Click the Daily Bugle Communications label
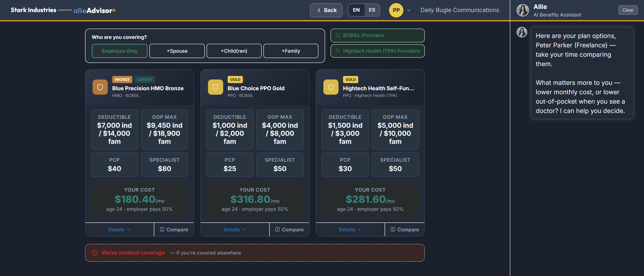This screenshot has height=276, width=644. [460, 10]
